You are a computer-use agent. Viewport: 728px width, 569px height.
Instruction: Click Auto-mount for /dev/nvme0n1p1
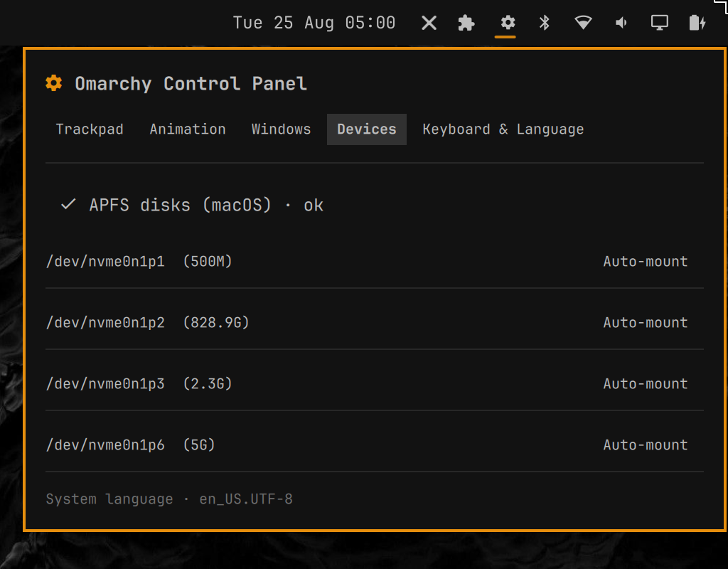646,262
